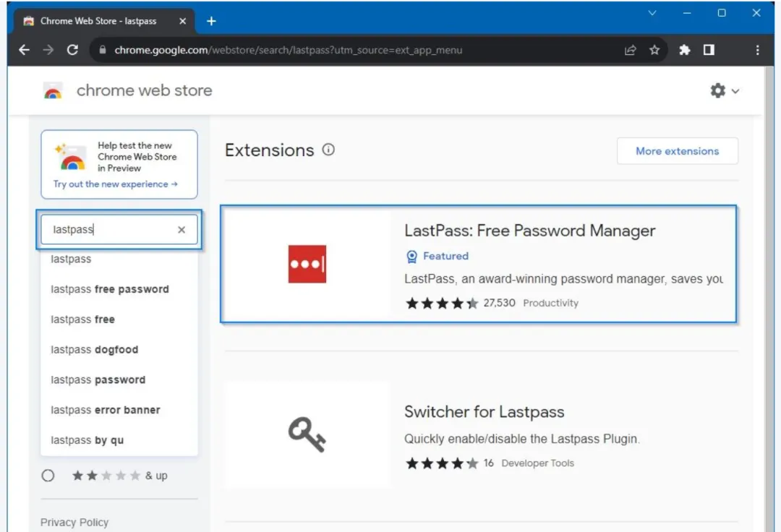Open the tab search chevron in the title bar

[x=652, y=13]
